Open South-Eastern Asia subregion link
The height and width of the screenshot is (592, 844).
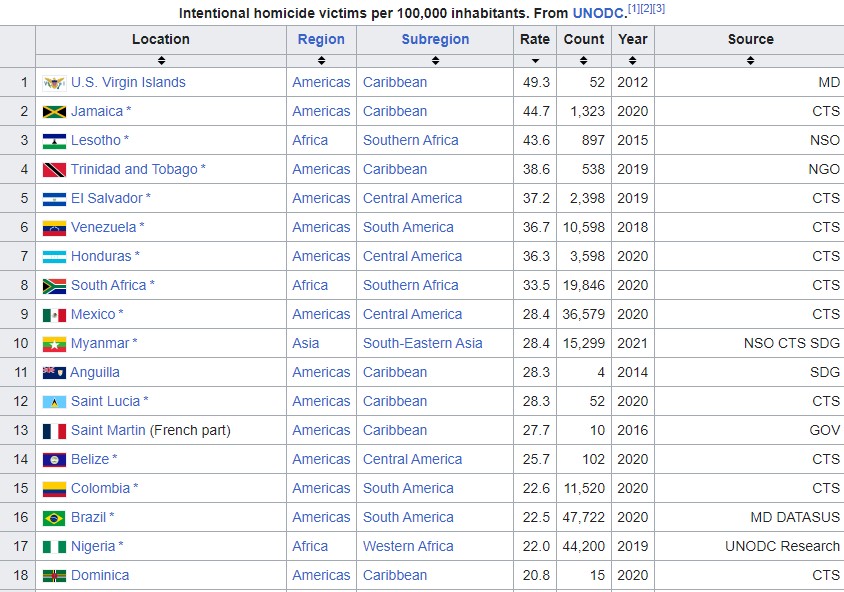coord(423,344)
